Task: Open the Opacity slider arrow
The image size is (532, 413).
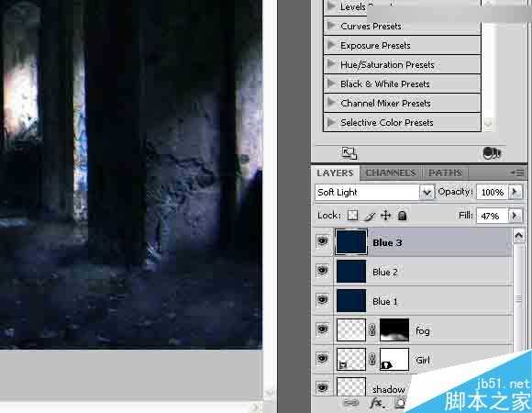Action: (x=515, y=192)
